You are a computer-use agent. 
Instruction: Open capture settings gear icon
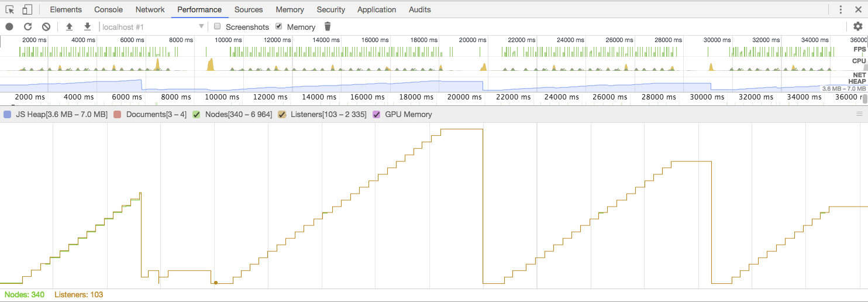[857, 26]
